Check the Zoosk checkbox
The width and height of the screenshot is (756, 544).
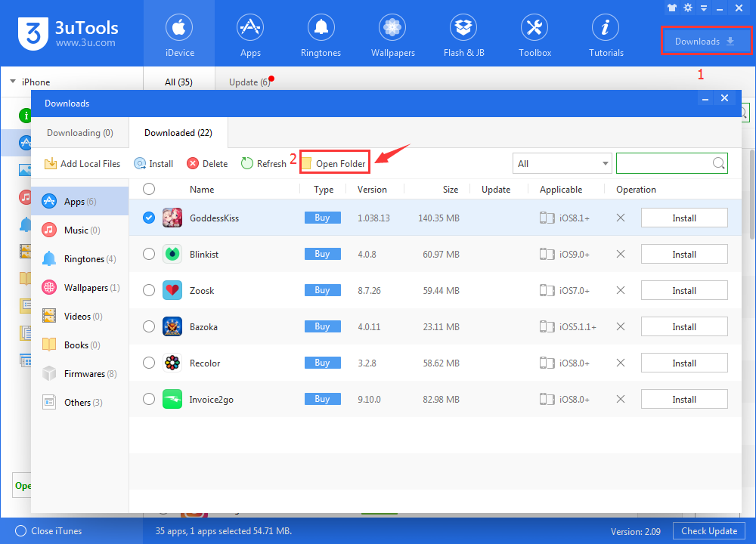149,290
